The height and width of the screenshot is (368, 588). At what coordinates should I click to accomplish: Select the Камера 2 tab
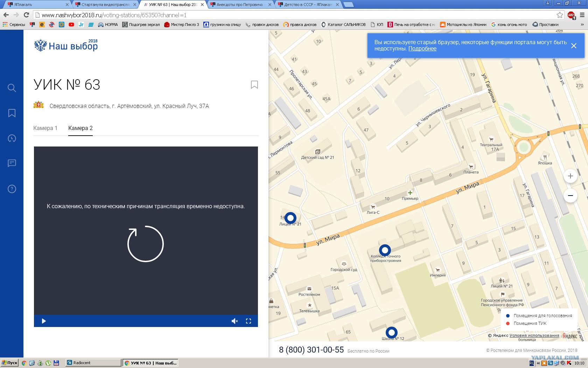(x=80, y=128)
